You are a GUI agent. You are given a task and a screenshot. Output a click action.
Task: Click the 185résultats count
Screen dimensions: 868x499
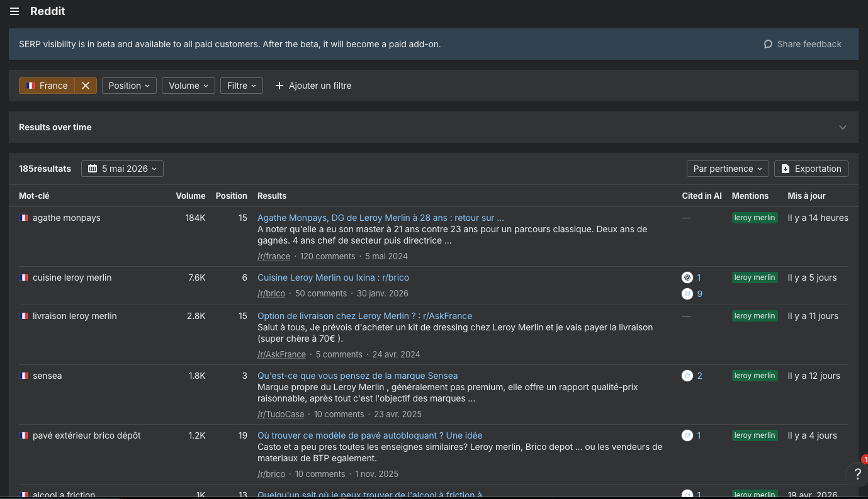[x=45, y=169]
